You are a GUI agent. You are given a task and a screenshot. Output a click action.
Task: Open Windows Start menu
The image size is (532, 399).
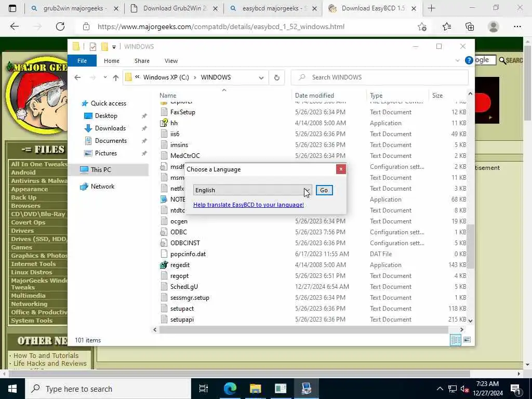tap(12, 389)
